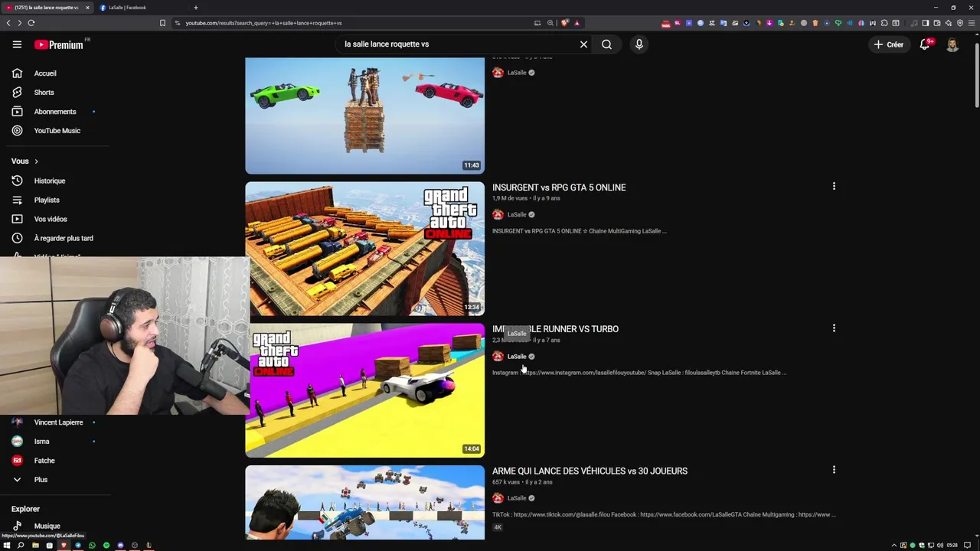This screenshot has width=980, height=551.
Task: Open the Brave wallet icon
Action: pyautogui.click(x=937, y=23)
